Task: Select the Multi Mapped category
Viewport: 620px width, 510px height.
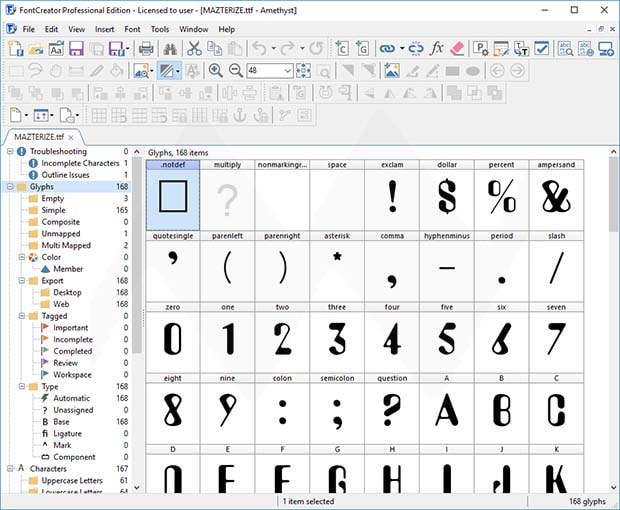Action: (66, 246)
